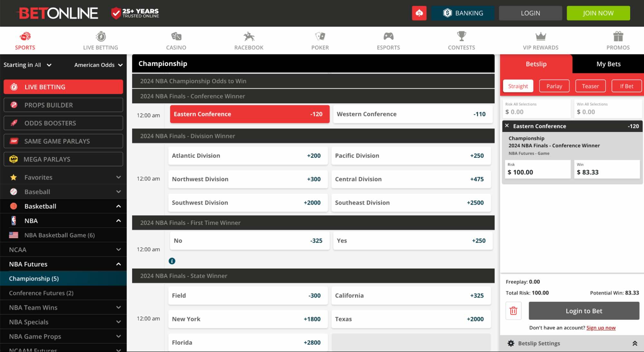Click the Sign up now link
Image resolution: width=644 pixels, height=352 pixels.
(x=601, y=328)
